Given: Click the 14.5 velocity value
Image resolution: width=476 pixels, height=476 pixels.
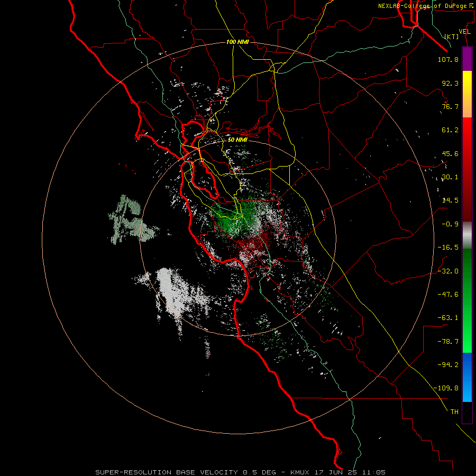Looking at the screenshot, I should (x=450, y=200).
